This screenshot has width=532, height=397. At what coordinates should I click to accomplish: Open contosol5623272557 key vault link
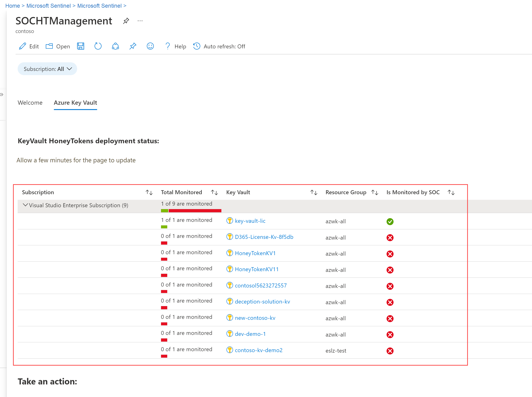click(x=261, y=286)
